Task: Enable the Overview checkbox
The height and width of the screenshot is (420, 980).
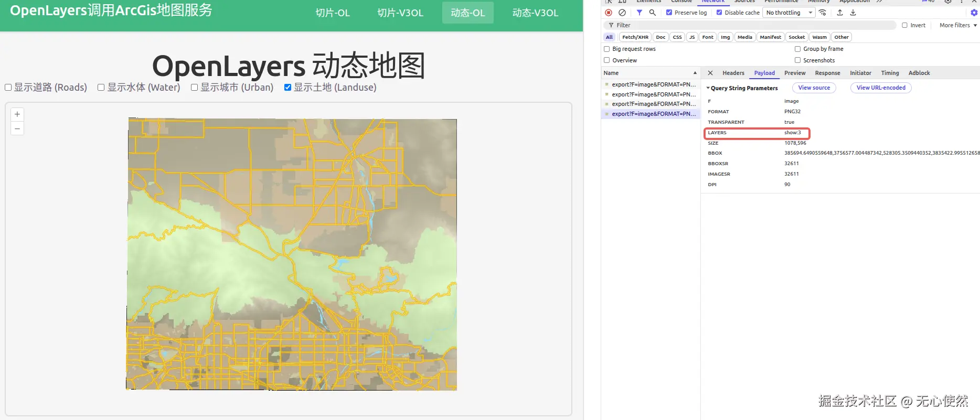Action: tap(607, 60)
